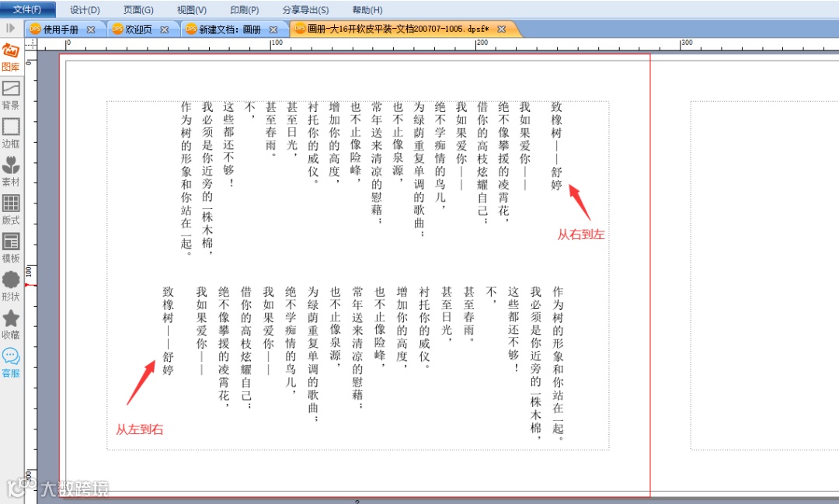
Task: Open the 版式 layout panel
Action: point(11,210)
